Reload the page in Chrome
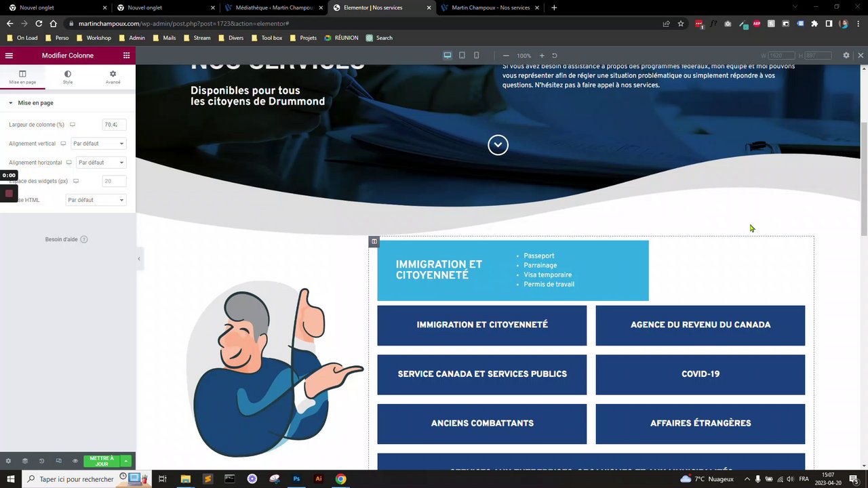Screen dimensions: 868x488 (39, 23)
